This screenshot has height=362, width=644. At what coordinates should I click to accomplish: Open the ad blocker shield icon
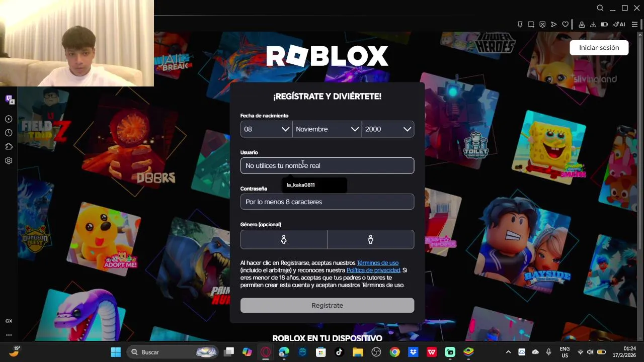(x=542, y=24)
